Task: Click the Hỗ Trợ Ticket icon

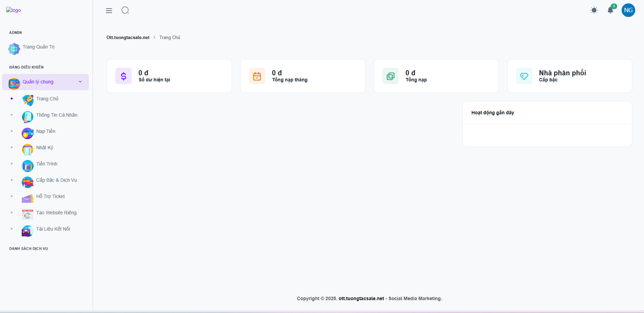Action: click(x=27, y=198)
